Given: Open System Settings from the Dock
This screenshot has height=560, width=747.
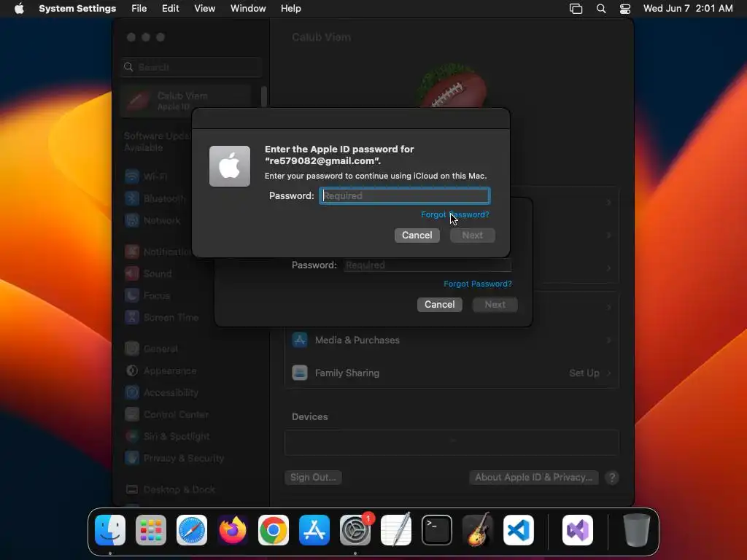Looking at the screenshot, I should pyautogui.click(x=355, y=530).
